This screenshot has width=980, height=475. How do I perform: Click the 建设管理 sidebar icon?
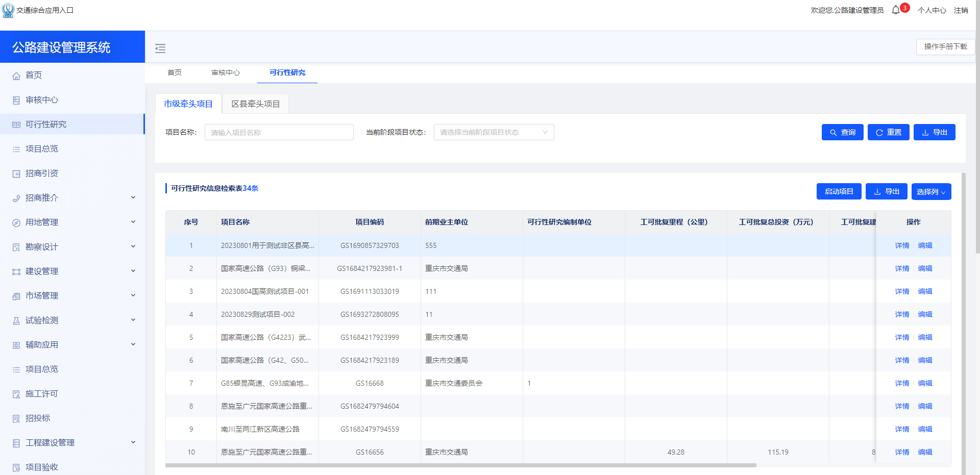pyautogui.click(x=16, y=271)
